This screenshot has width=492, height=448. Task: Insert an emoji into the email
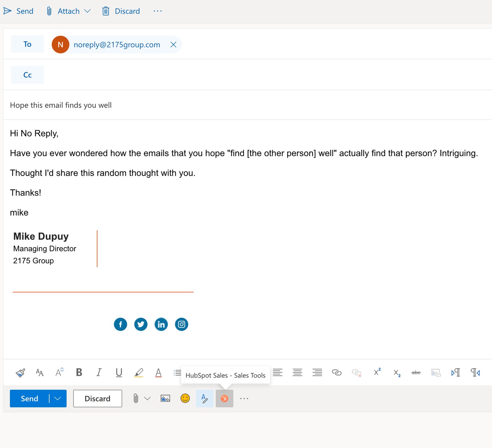pyautogui.click(x=185, y=399)
